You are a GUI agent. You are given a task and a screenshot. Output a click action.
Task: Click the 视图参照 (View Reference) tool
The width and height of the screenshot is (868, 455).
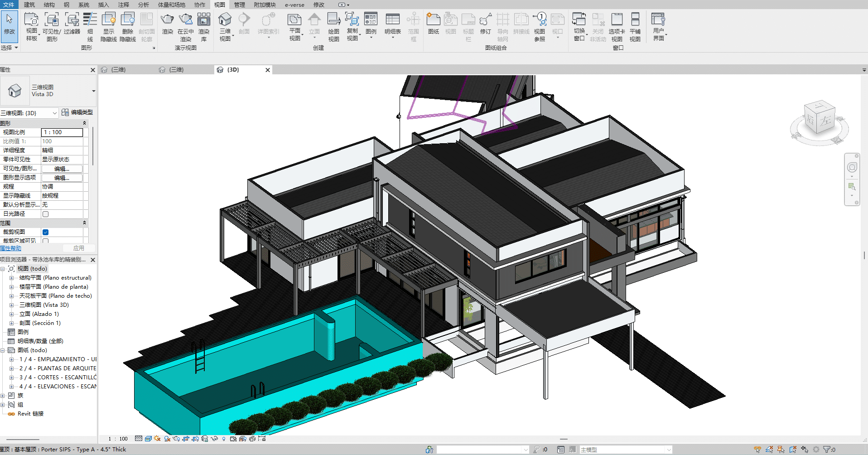tap(540, 26)
